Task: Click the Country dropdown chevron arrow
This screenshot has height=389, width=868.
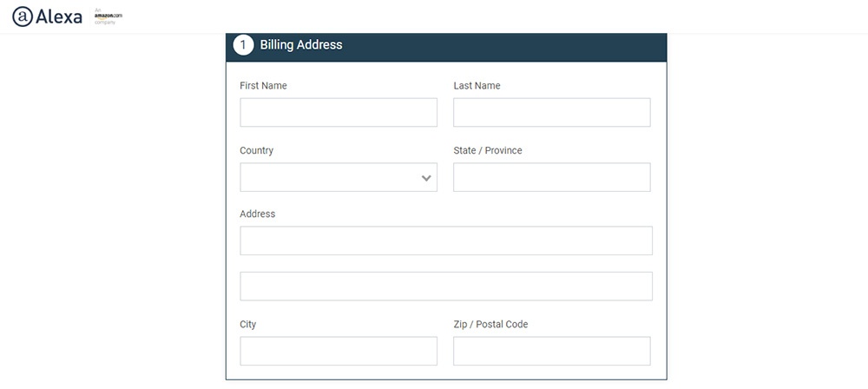Action: (x=426, y=178)
